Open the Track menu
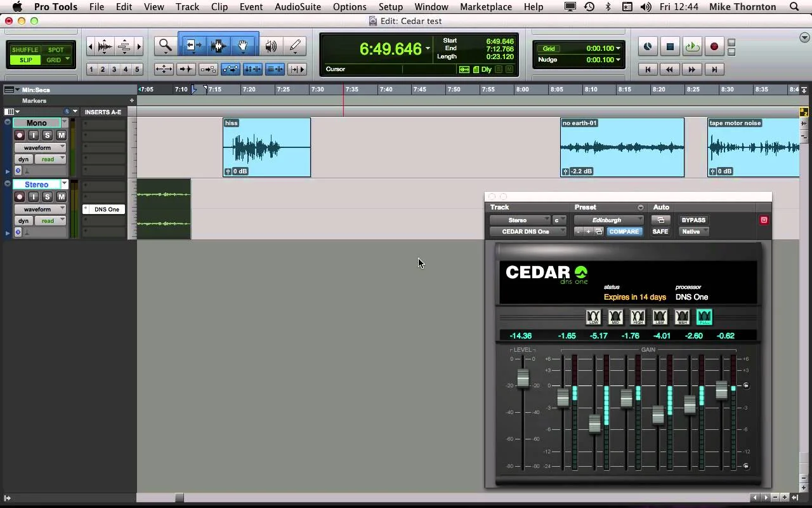812x508 pixels. 187,7
